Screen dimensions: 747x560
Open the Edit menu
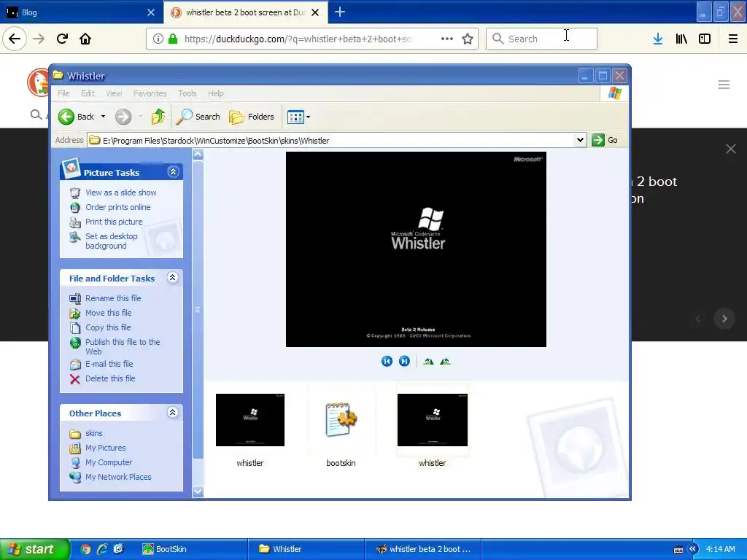[88, 93]
